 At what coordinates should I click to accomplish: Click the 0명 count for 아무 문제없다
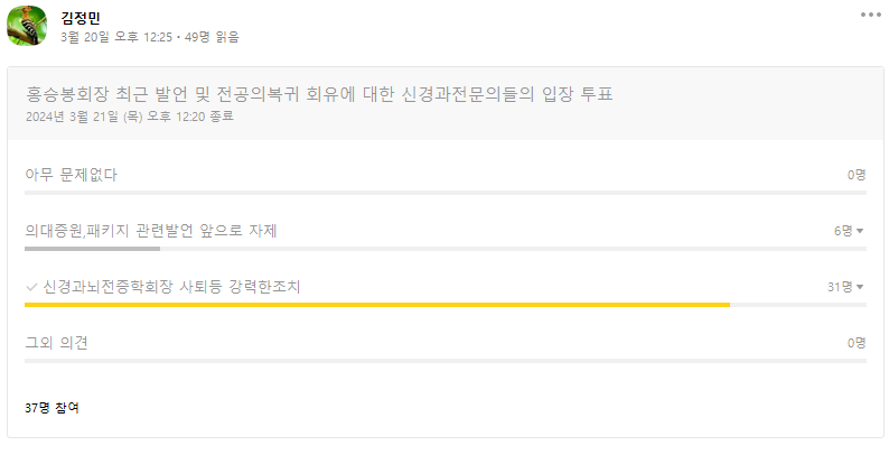(857, 175)
